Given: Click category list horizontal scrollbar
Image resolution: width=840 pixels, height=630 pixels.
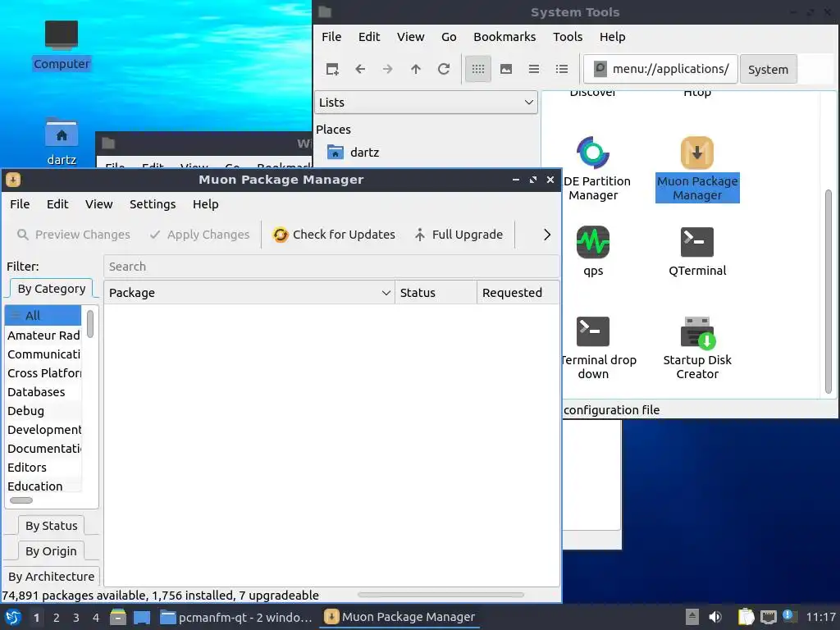Looking at the screenshot, I should click(21, 500).
